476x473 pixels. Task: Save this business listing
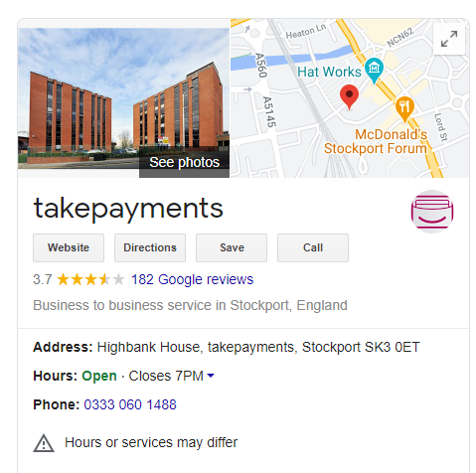(x=232, y=247)
